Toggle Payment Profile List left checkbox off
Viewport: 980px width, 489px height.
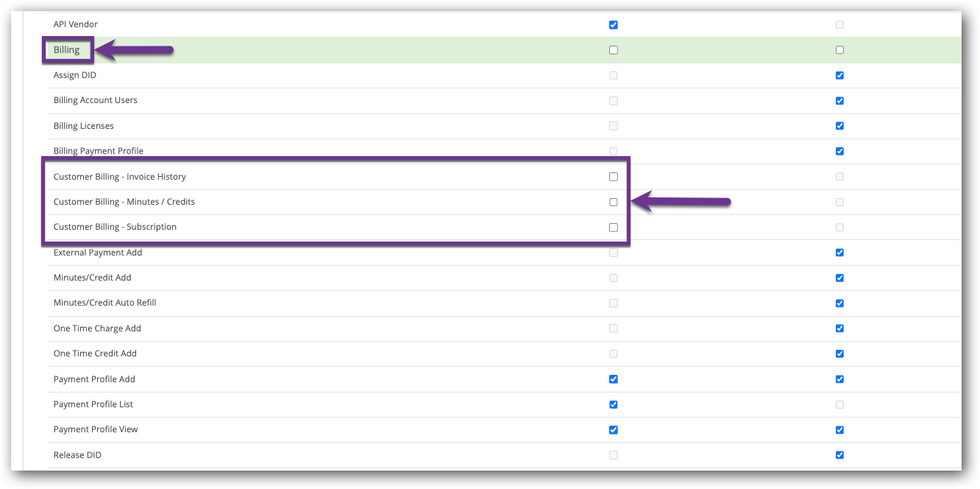pyautogui.click(x=613, y=404)
